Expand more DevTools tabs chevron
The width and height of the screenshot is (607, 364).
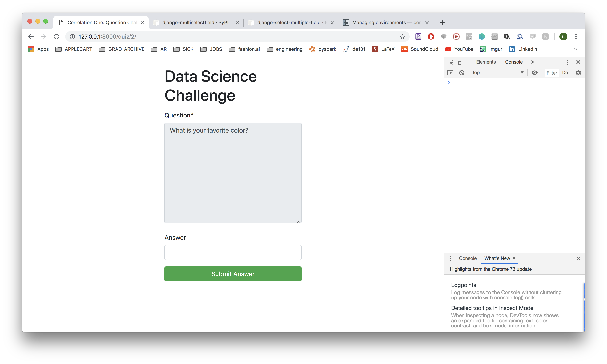533,62
